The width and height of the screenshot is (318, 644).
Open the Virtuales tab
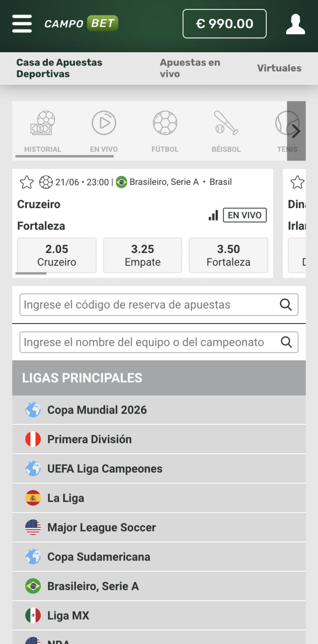pyautogui.click(x=279, y=68)
